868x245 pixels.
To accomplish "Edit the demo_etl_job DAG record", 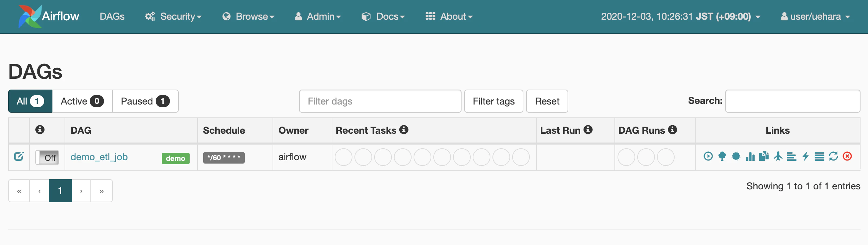I will click(19, 156).
